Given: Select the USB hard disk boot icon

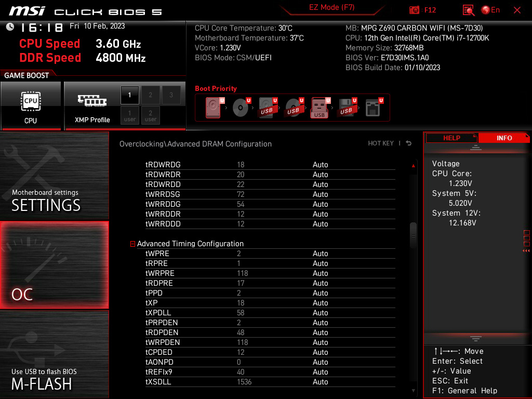Looking at the screenshot, I should 268,108.
